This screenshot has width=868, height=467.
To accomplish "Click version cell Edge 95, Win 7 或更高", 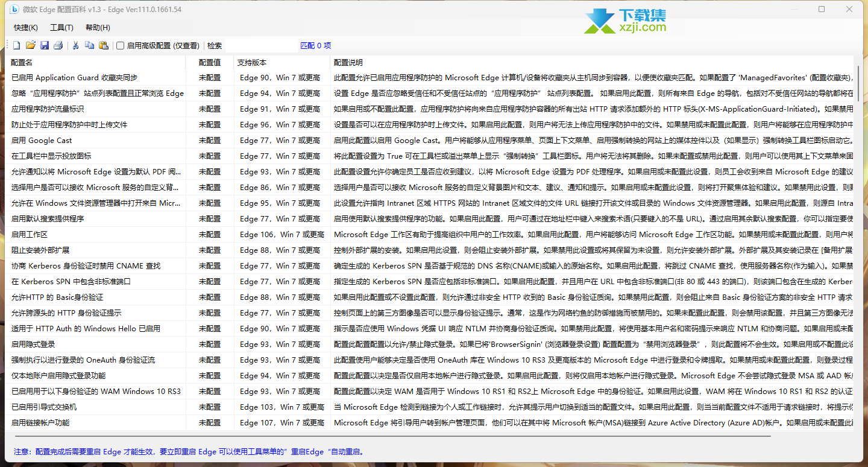I will [280, 203].
